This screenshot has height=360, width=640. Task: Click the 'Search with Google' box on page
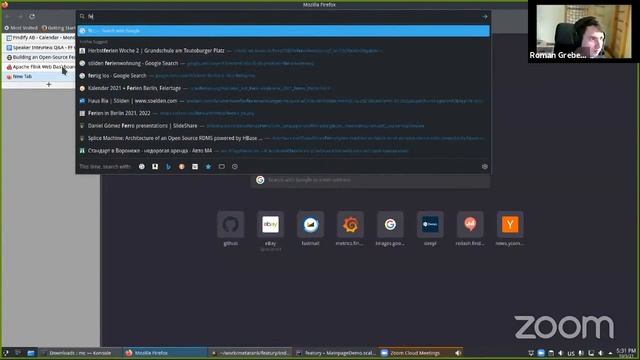click(370, 180)
